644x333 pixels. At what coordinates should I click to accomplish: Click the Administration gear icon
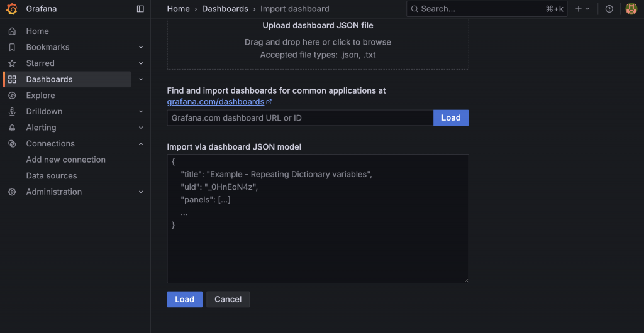13,192
